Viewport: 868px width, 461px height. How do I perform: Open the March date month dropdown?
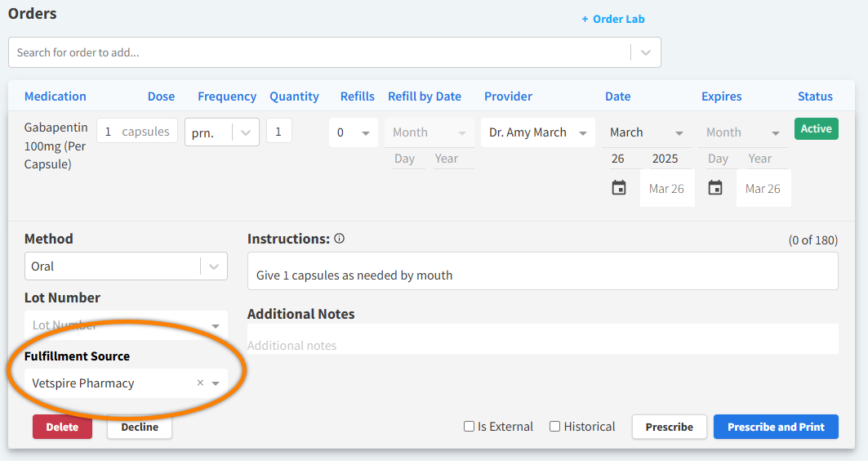click(x=679, y=132)
